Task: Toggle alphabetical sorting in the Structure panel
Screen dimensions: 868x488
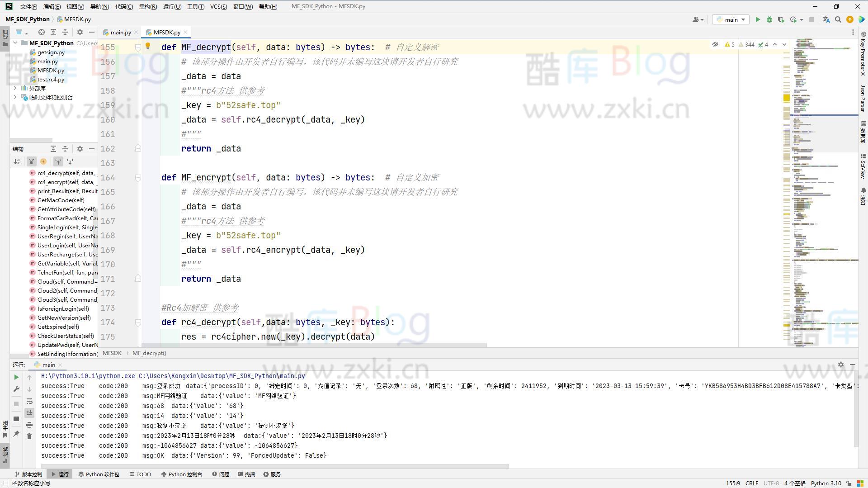Action: (17, 161)
